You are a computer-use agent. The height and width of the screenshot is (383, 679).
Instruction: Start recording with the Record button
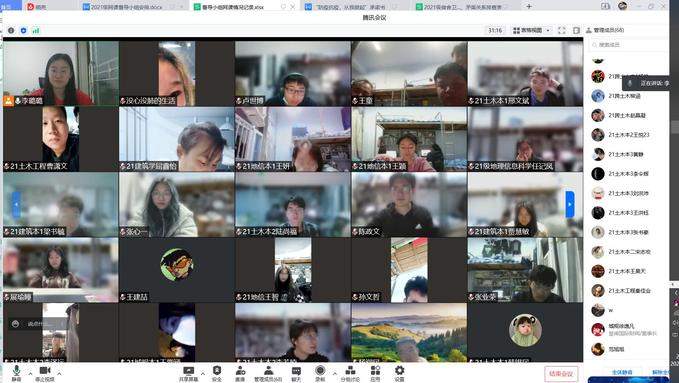(x=320, y=373)
